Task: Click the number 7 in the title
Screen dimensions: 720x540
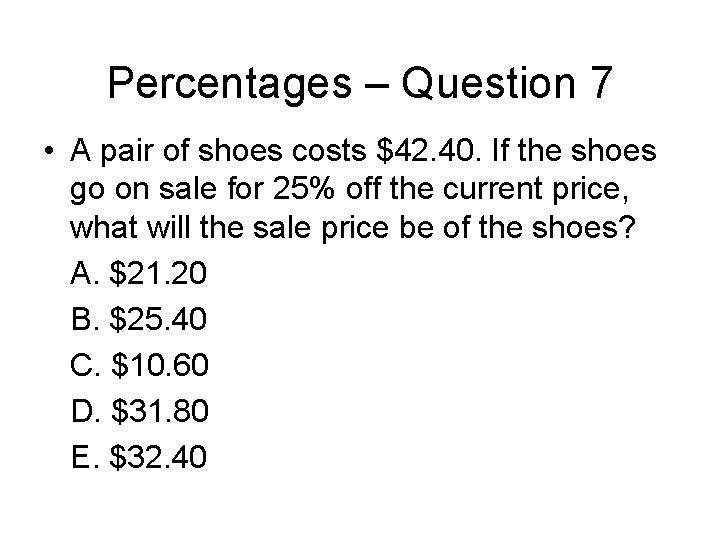Action: pos(599,83)
